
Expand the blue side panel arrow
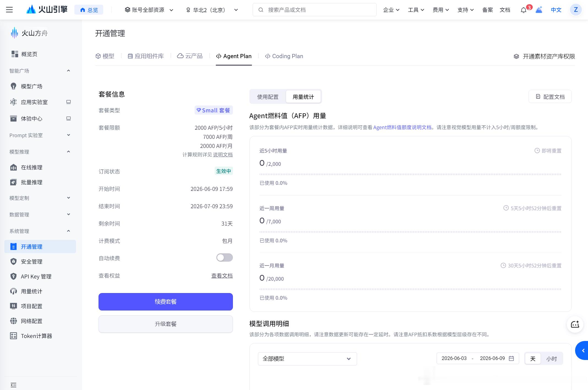pos(582,350)
